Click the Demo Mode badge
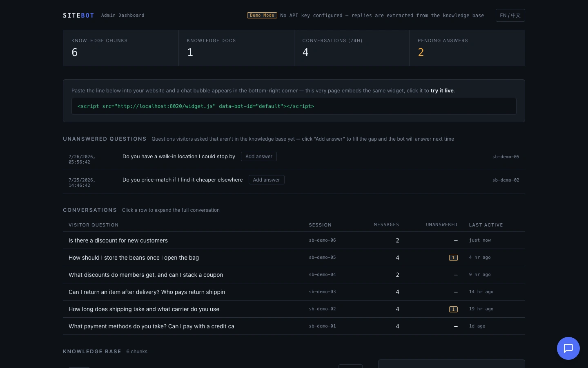This screenshot has width=588, height=368. coord(262,16)
